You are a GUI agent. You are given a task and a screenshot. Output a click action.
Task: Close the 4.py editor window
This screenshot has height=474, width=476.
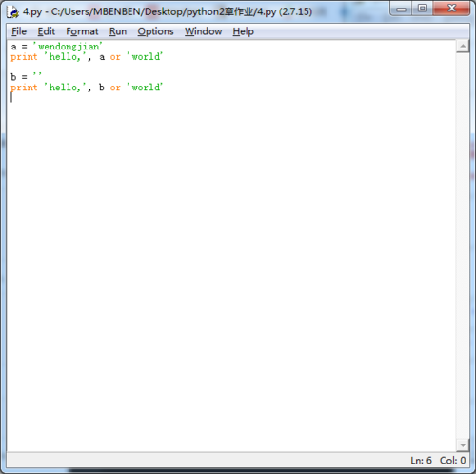tap(451, 9)
